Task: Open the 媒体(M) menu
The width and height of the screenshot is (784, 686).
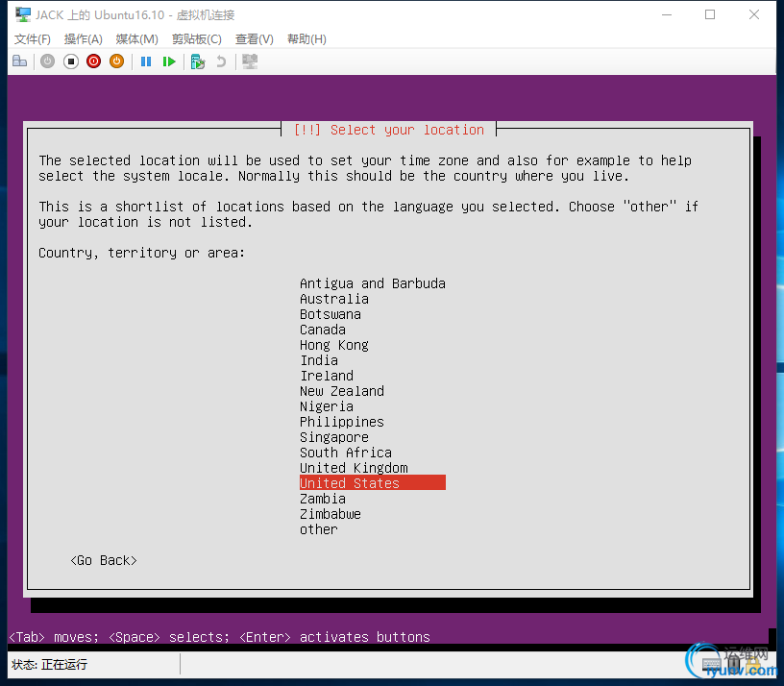Action: (x=136, y=39)
